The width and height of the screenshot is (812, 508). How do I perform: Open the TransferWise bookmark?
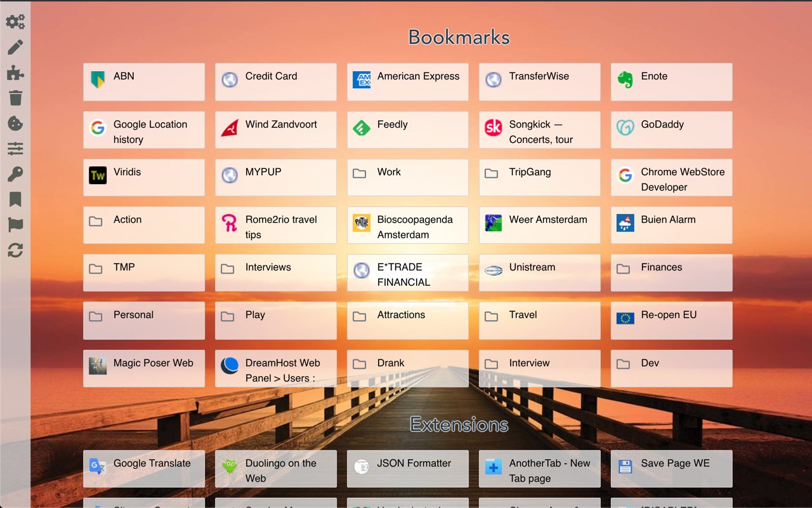[540, 81]
